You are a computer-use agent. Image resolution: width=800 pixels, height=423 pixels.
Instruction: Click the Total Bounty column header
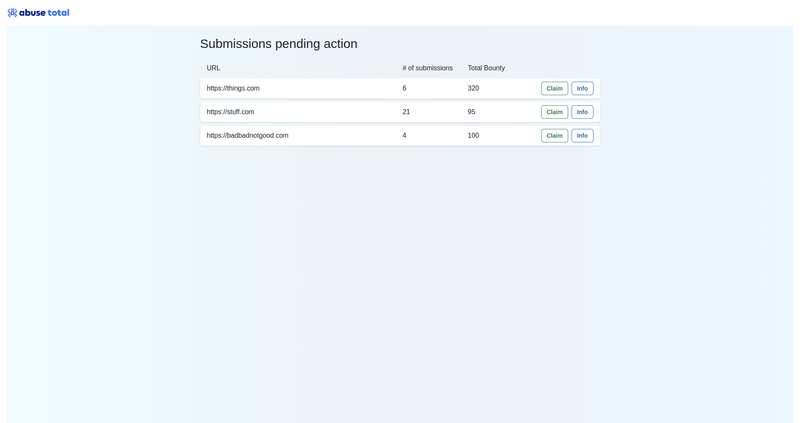click(486, 68)
